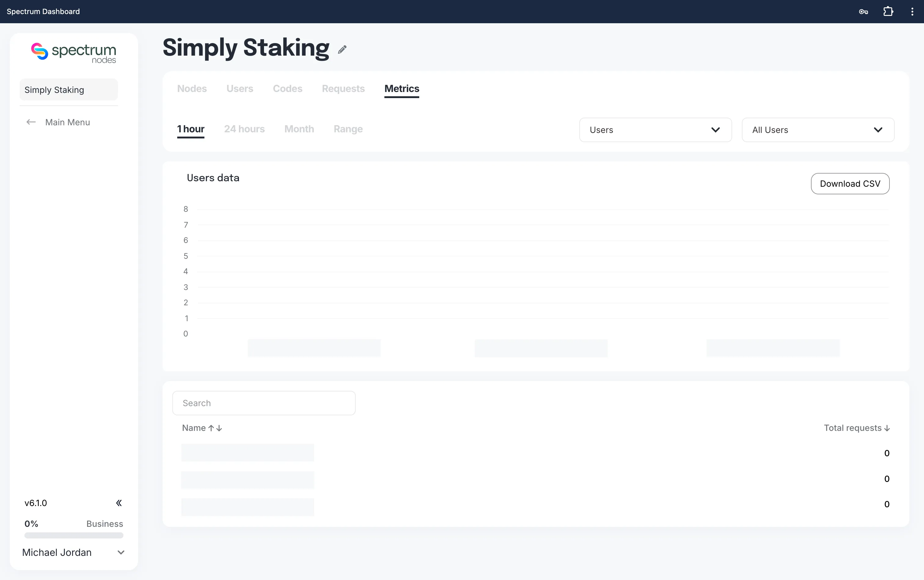Download CSV of users data
The width and height of the screenshot is (924, 580).
pyautogui.click(x=850, y=184)
